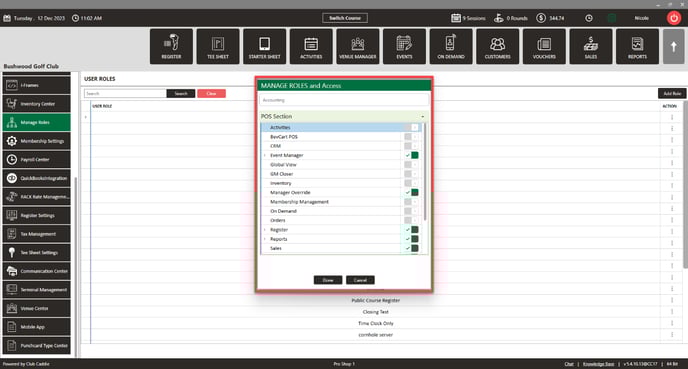Click the Add Role button
Viewport: 688px width, 369px height.
coord(672,93)
